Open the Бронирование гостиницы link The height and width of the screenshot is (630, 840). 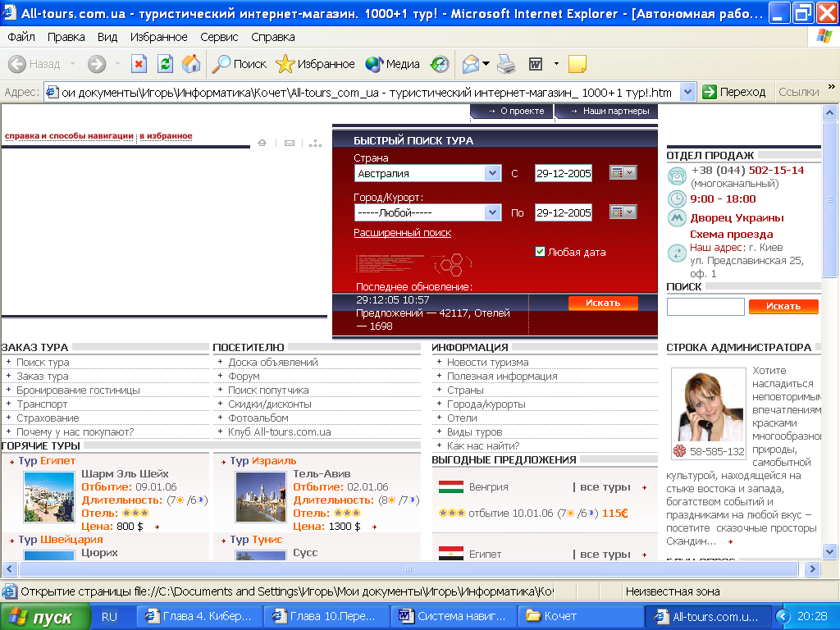tap(78, 390)
